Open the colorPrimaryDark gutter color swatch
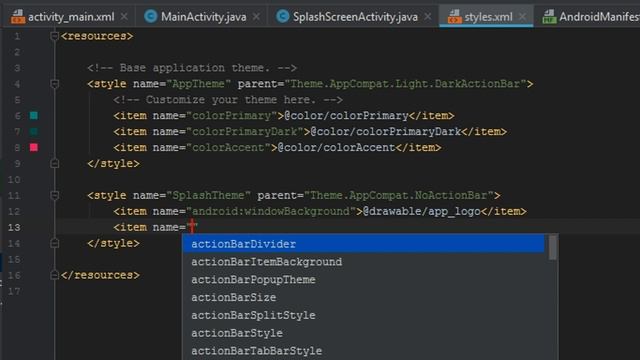 [x=34, y=131]
